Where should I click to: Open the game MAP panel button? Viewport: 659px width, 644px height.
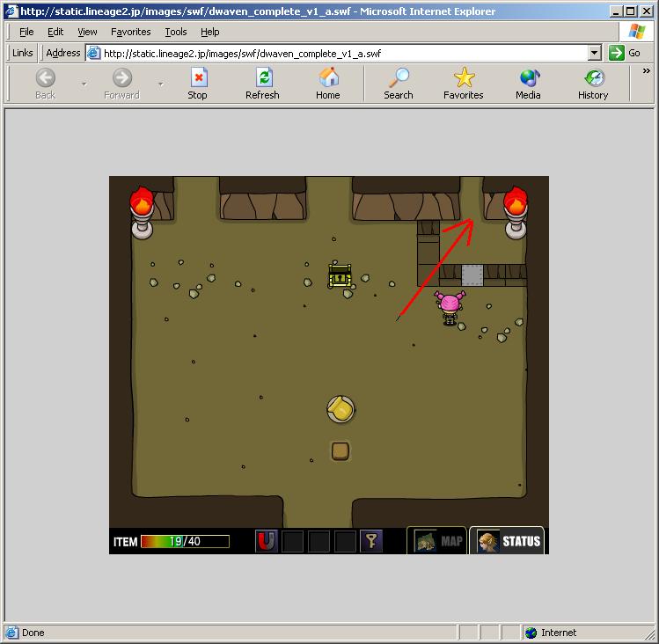pos(436,540)
